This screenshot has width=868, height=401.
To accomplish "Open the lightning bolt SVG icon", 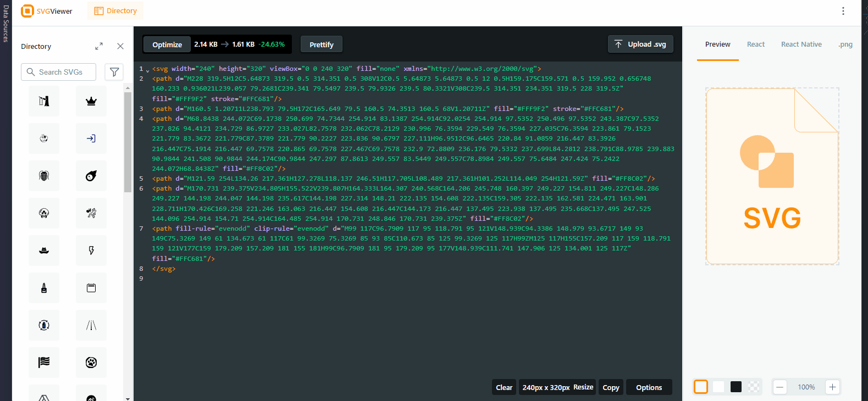I will (x=91, y=250).
